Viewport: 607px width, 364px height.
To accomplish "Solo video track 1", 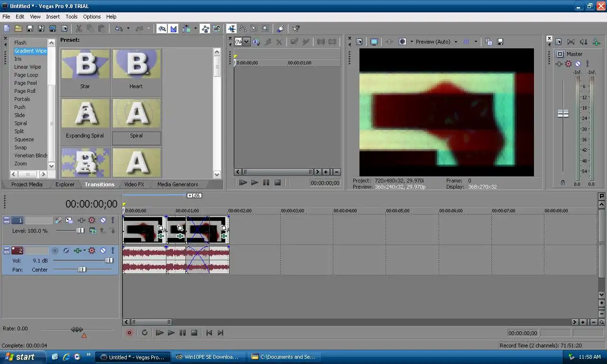I will [x=112, y=220].
